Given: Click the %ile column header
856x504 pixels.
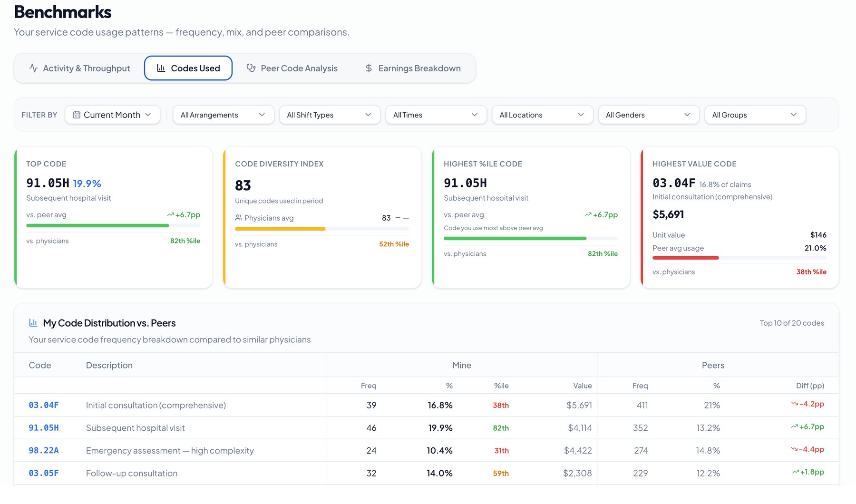Looking at the screenshot, I should (x=501, y=386).
